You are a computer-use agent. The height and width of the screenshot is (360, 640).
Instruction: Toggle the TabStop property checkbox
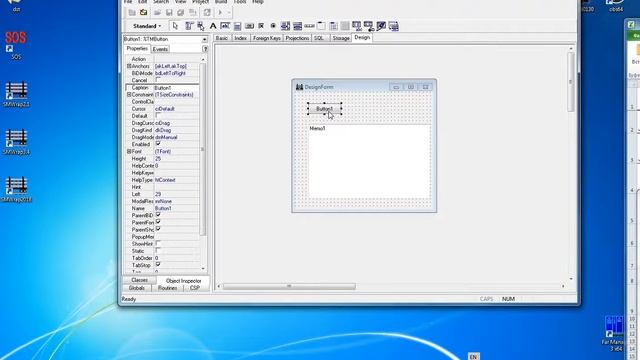(x=158, y=265)
